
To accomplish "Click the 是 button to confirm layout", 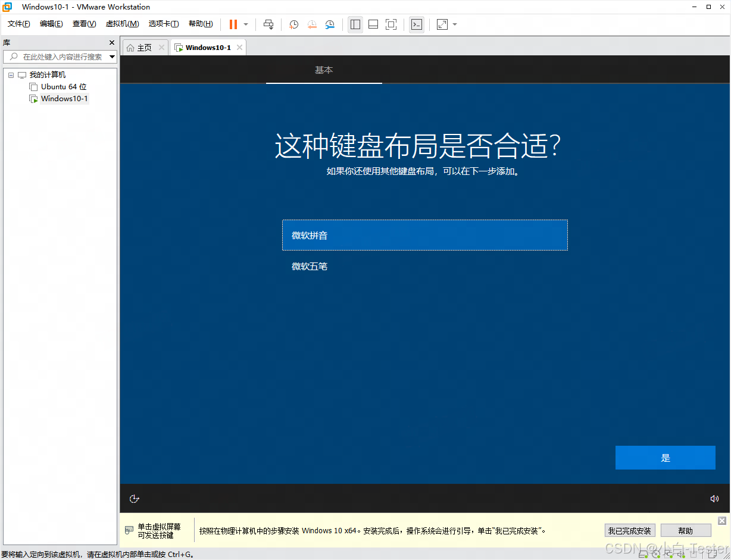I will tap(666, 458).
